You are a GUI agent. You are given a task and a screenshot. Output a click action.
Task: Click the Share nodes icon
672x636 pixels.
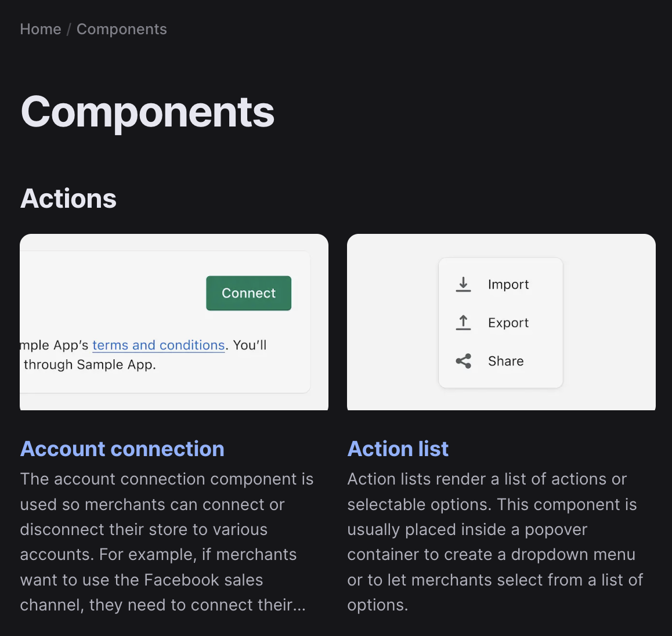pyautogui.click(x=463, y=361)
